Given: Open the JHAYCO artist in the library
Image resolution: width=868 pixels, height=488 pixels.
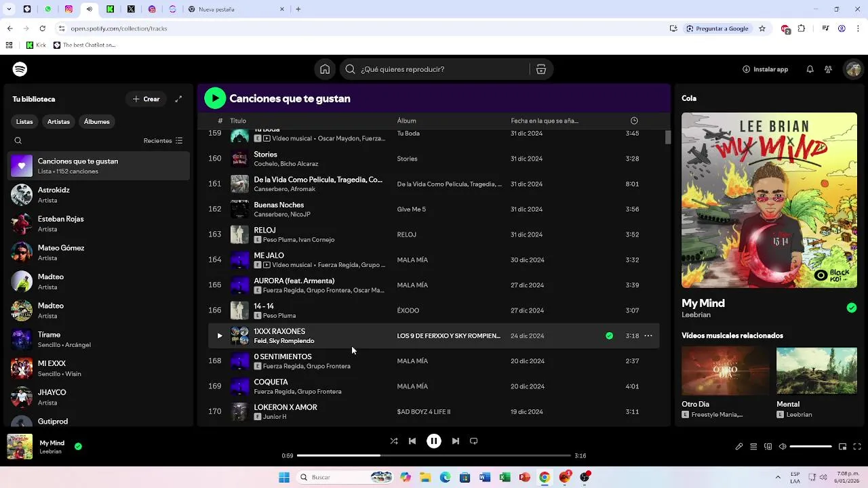Looking at the screenshot, I should coord(100,397).
